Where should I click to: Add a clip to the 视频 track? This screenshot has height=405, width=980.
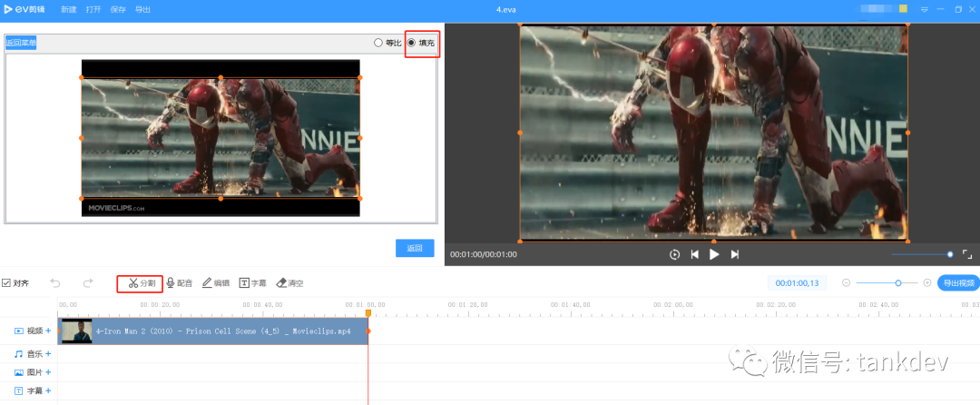[48, 331]
